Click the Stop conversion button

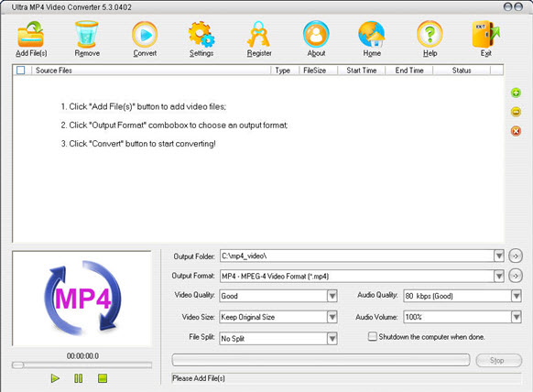(x=499, y=360)
